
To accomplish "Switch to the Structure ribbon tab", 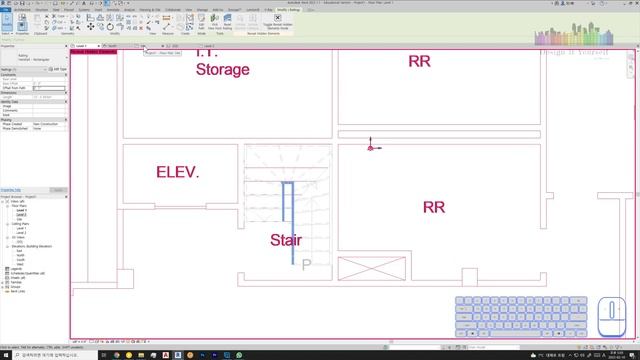I will click(41, 9).
